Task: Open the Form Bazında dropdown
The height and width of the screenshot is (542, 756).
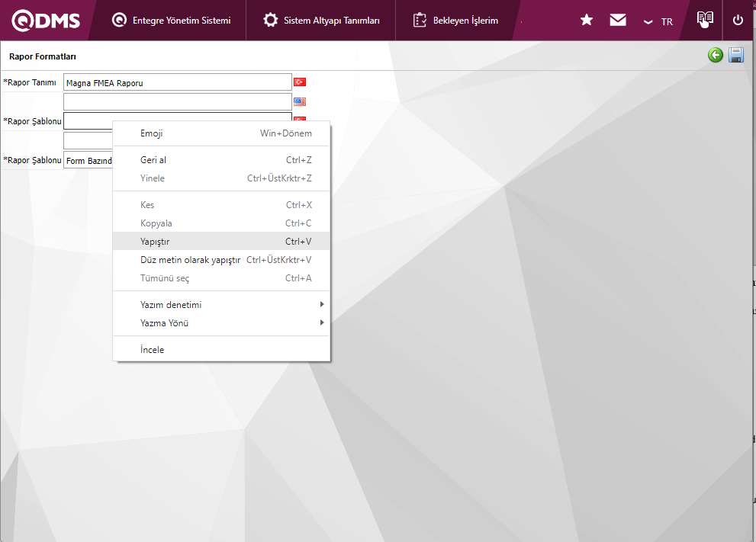Action: tap(88, 160)
